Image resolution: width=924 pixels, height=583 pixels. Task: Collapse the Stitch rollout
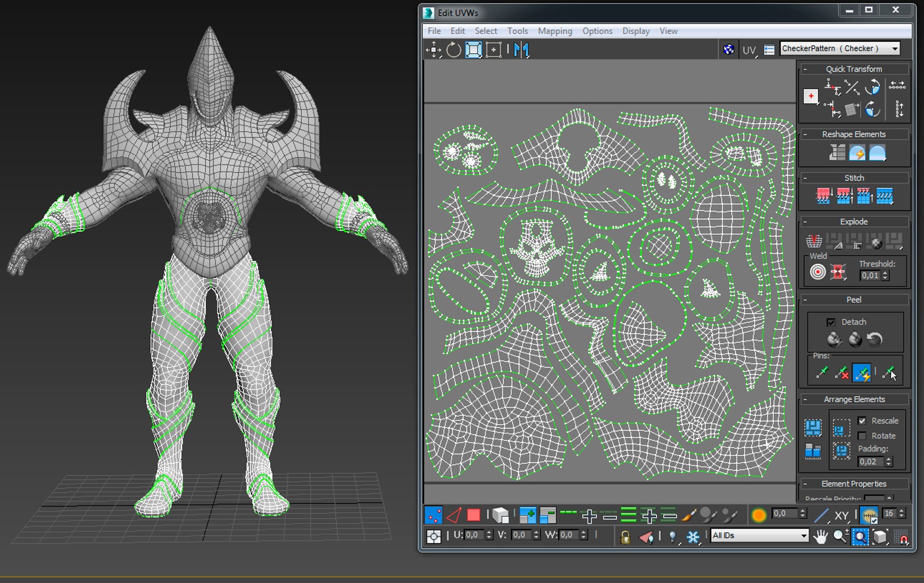pos(805,178)
